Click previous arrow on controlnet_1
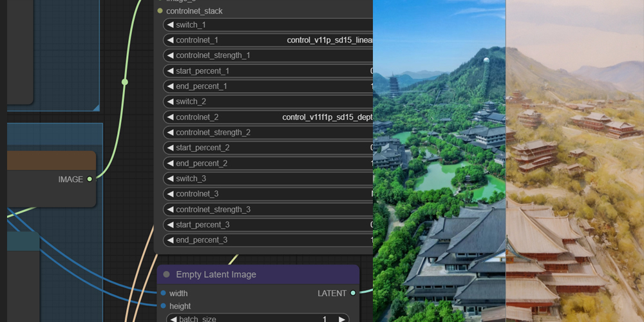 tap(170, 40)
